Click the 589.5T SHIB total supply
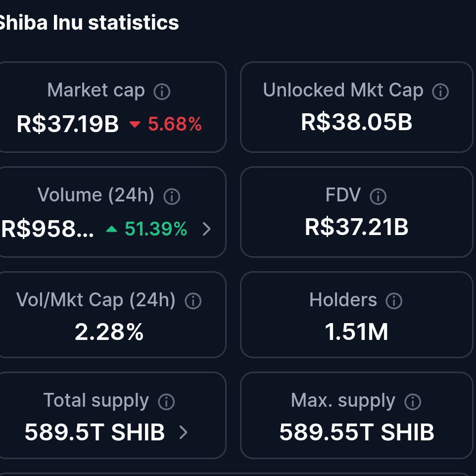The width and height of the screenshot is (476, 476). [95, 432]
